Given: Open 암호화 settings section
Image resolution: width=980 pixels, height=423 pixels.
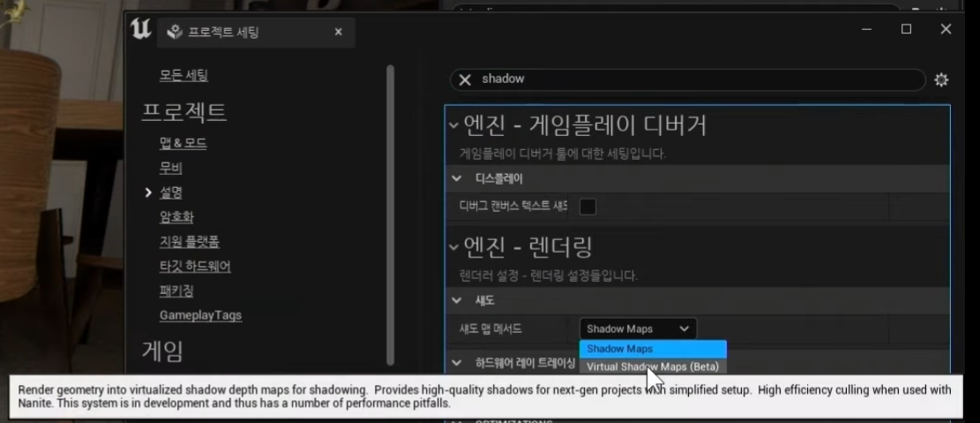Looking at the screenshot, I should pyautogui.click(x=176, y=217).
